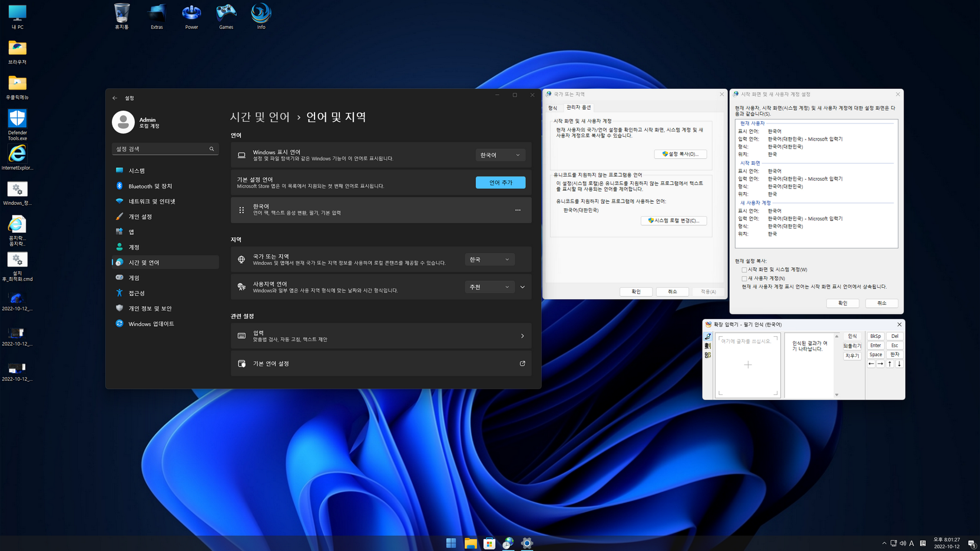This screenshot has width=980, height=551.
Task: Click the Space key in 확장 입력기
Action: tap(876, 354)
